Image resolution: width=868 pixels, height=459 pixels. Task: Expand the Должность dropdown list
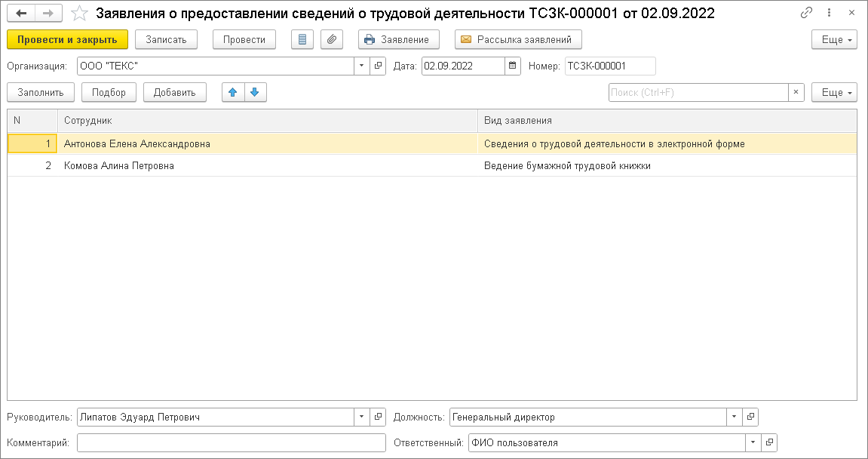click(734, 417)
